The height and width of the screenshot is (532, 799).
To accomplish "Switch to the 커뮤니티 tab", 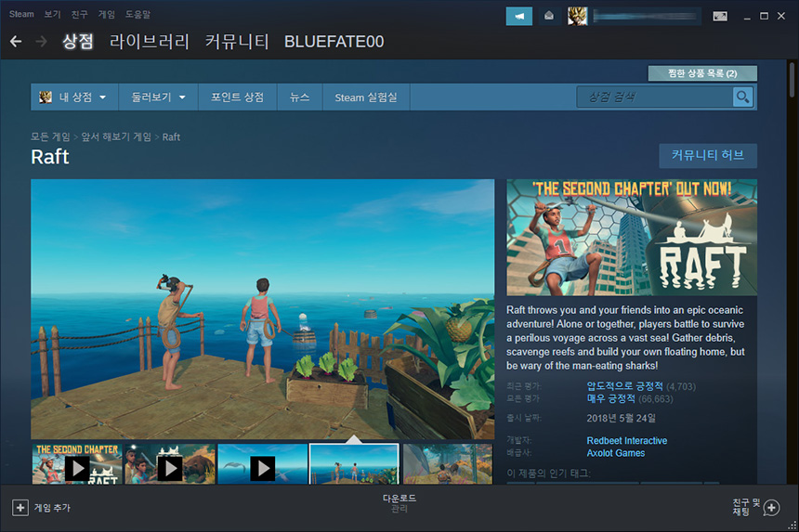I will click(x=237, y=41).
